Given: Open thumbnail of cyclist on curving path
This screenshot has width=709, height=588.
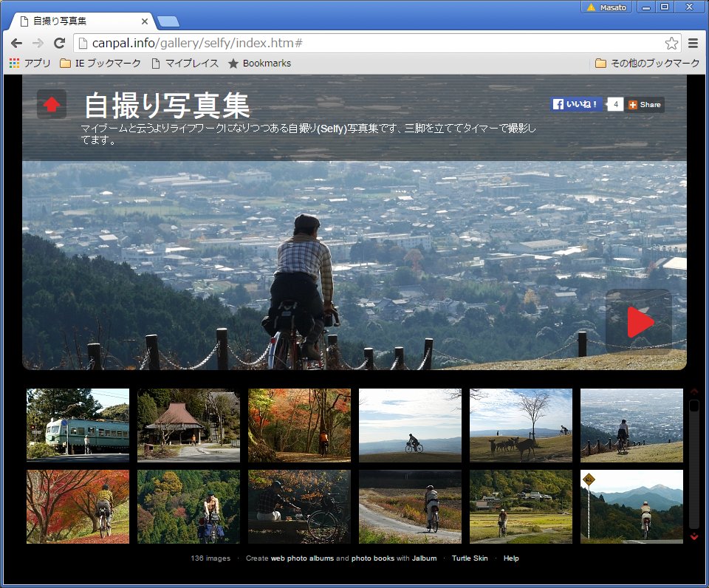Looking at the screenshot, I should [410, 507].
